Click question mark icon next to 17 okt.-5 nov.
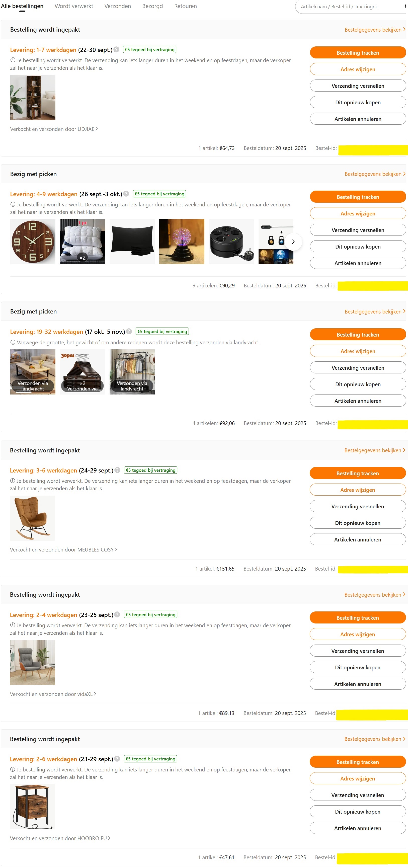Viewport: 408px width, 868px height. click(129, 332)
